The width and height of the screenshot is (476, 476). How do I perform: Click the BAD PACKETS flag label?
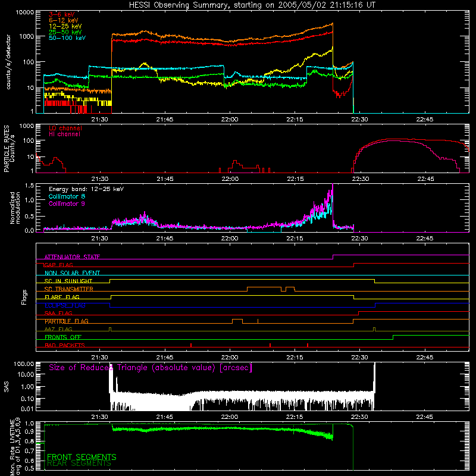point(65,345)
